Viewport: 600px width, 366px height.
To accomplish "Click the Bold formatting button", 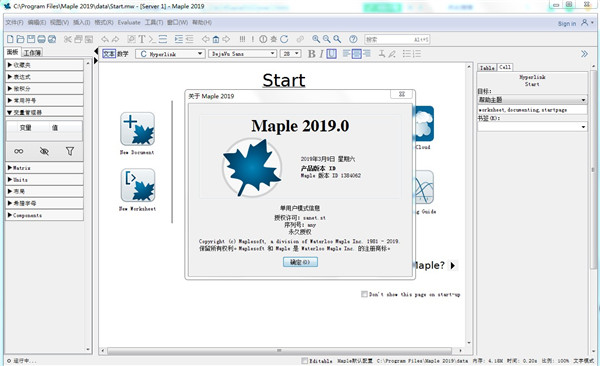I will click(x=312, y=54).
